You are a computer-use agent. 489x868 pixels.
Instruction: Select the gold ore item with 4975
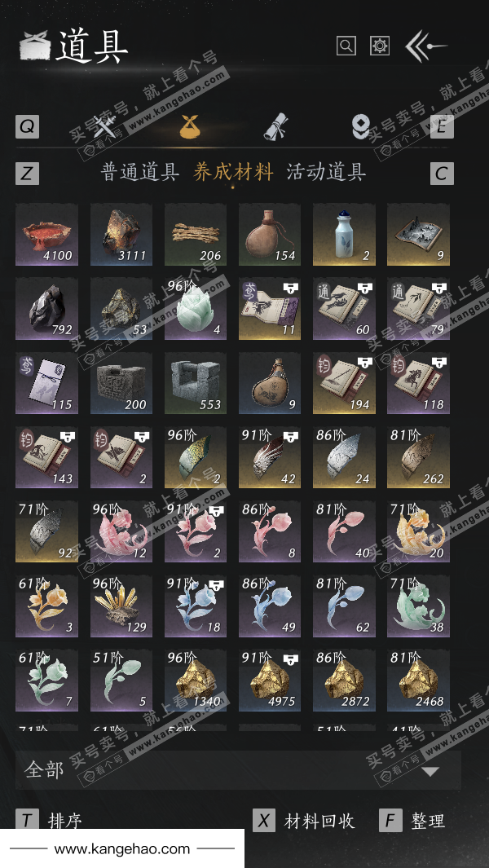(x=270, y=681)
